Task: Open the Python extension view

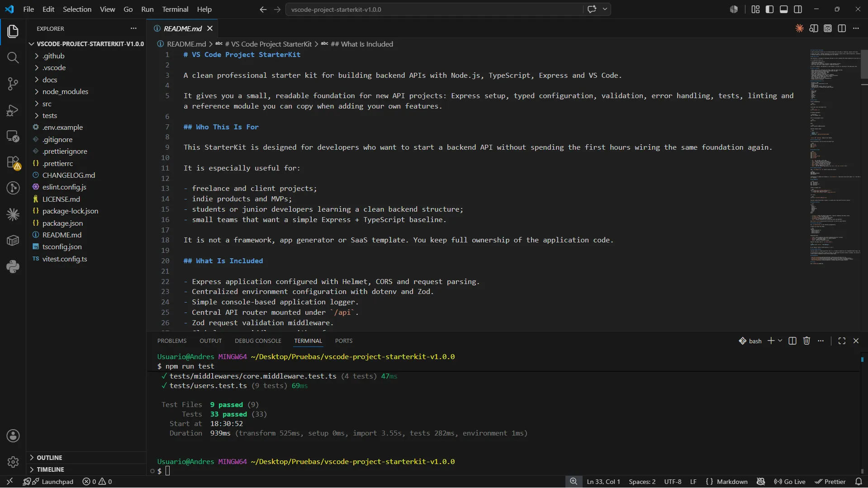Action: pos(13,266)
